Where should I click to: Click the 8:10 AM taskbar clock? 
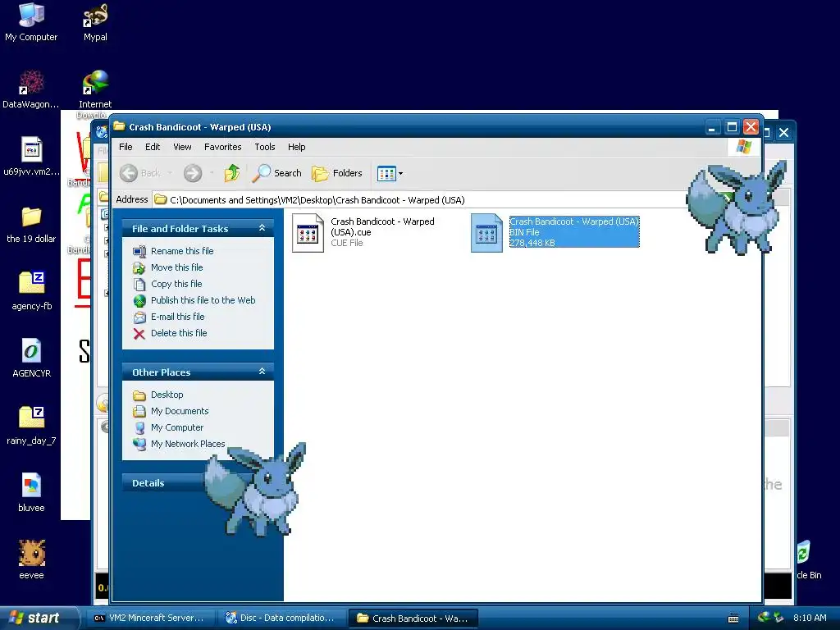coord(810,618)
